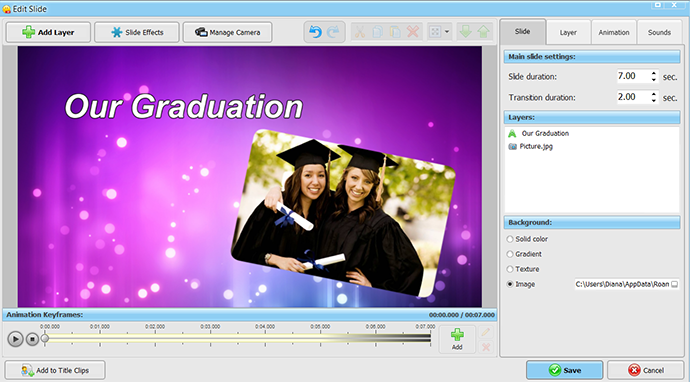Add a new animation keyframe
690x382 pixels.
457,339
